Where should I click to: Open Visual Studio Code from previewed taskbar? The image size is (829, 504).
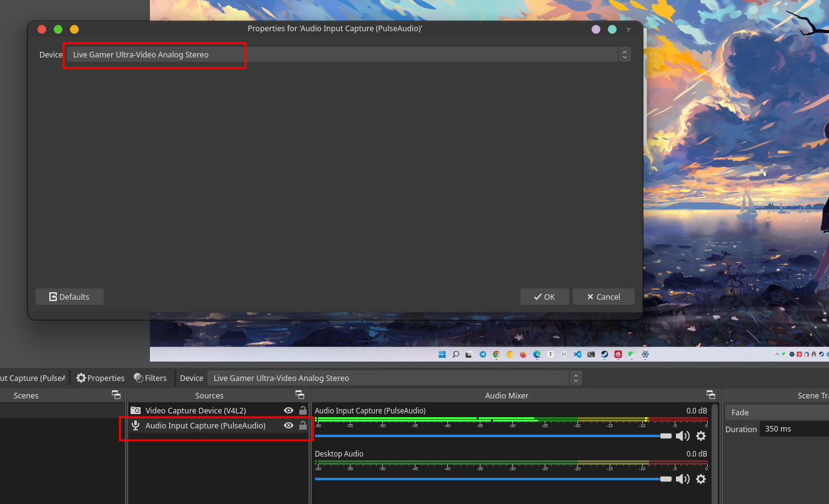[x=578, y=354]
